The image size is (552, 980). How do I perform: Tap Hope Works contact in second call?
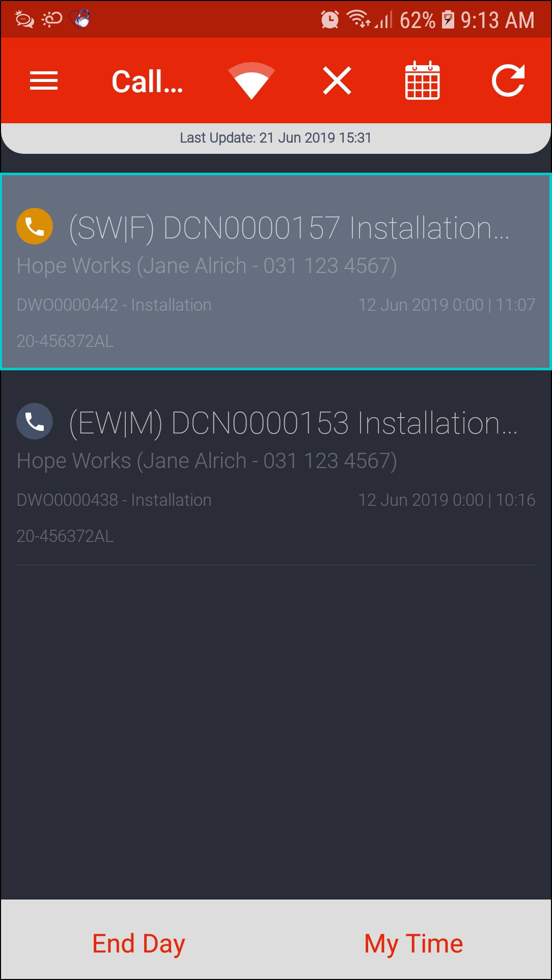tap(207, 461)
